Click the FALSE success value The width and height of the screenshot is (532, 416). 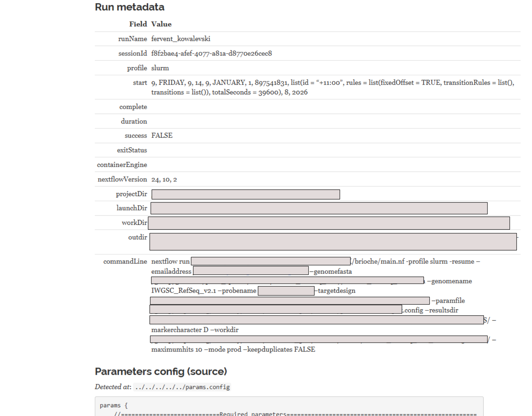click(x=162, y=135)
